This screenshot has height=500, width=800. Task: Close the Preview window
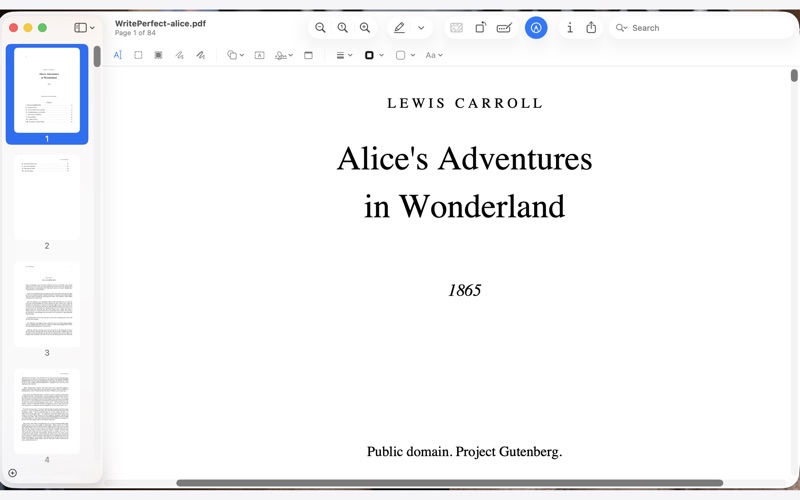tap(14, 28)
